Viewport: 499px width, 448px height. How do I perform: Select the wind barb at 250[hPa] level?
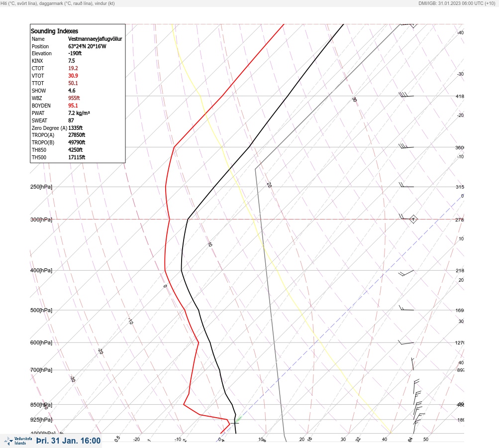[406, 185]
